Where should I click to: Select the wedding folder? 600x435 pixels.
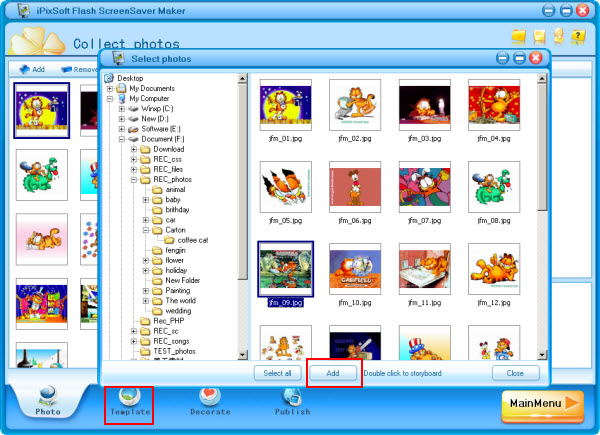[178, 311]
